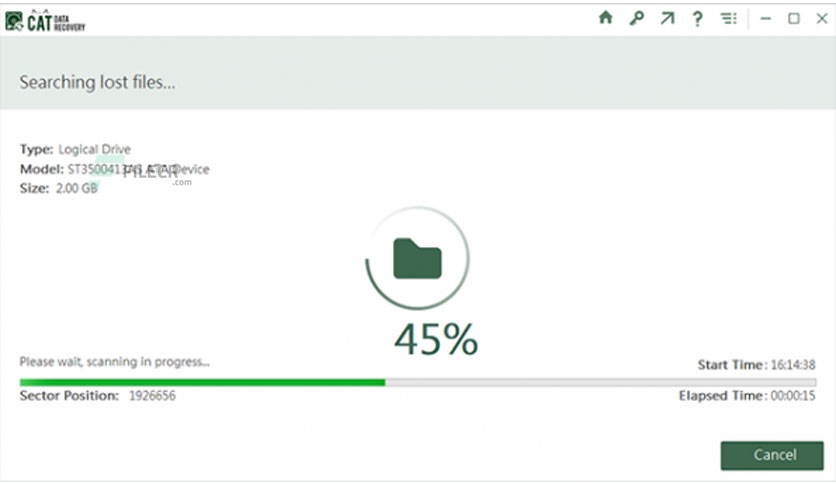
Task: Minimize the application window
Action: (766, 19)
